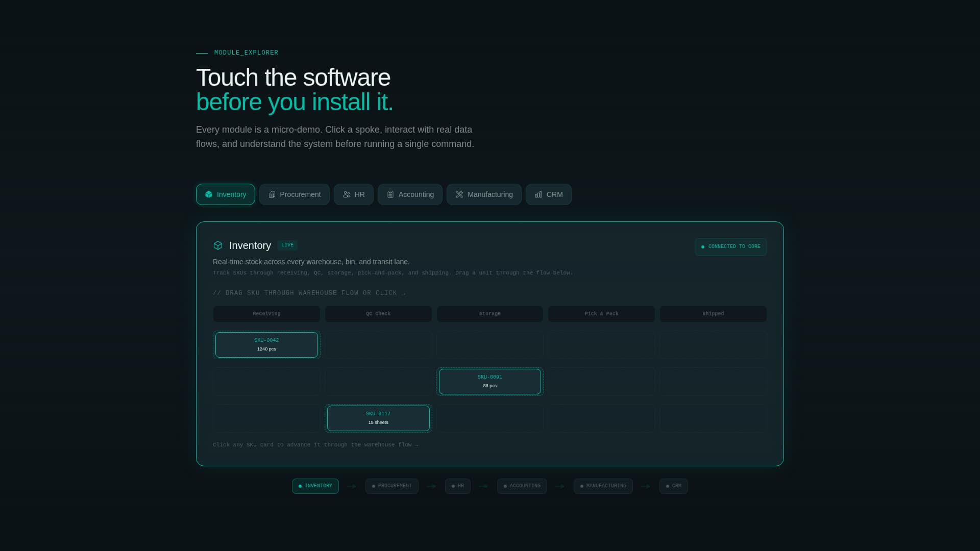980x551 pixels.
Task: Click 'Click any SKU card to advance' hint
Action: (x=315, y=445)
